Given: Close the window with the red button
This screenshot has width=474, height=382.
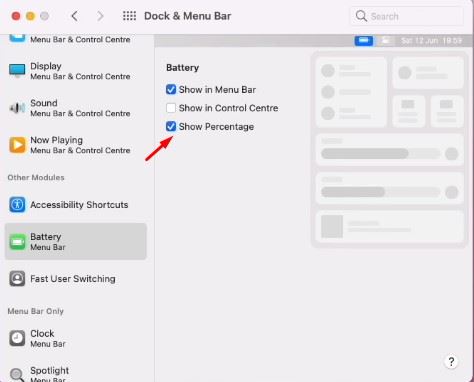Looking at the screenshot, I should coord(16,16).
